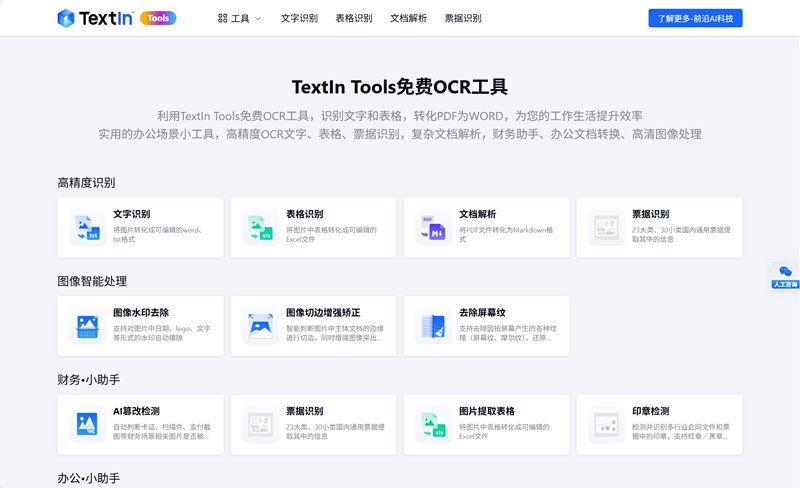The image size is (800, 488).
Task: Click the TextIn cube logo icon
Action: click(x=66, y=18)
